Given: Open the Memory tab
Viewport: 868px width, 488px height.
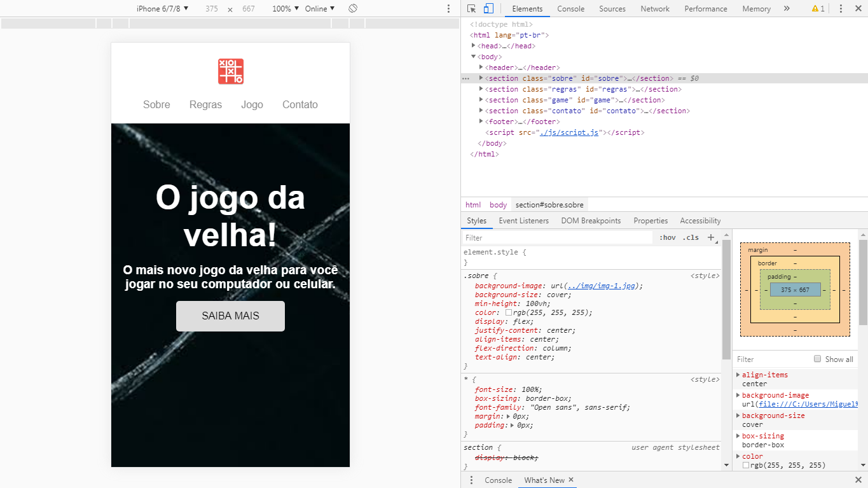Looking at the screenshot, I should [756, 8].
